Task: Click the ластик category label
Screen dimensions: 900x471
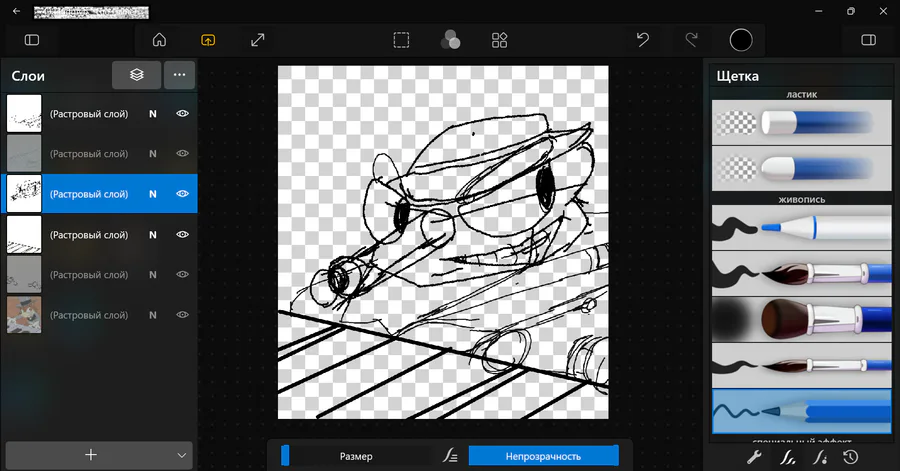Action: click(x=801, y=95)
